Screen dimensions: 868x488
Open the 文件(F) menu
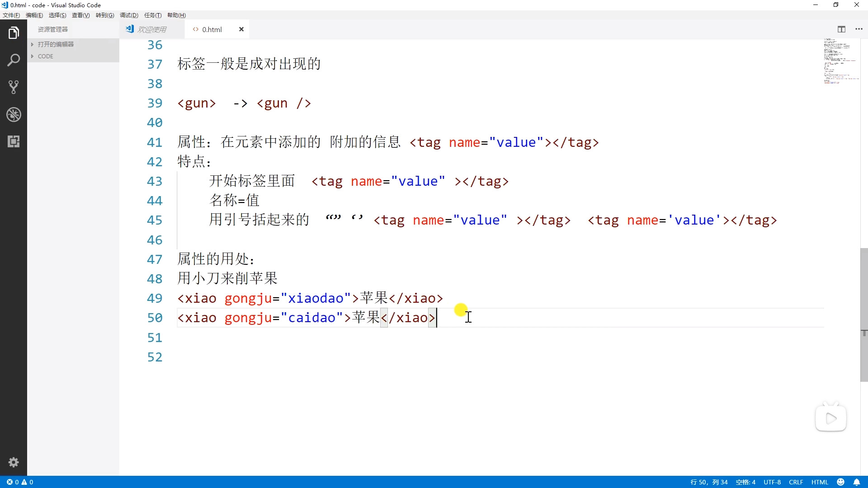point(11,15)
